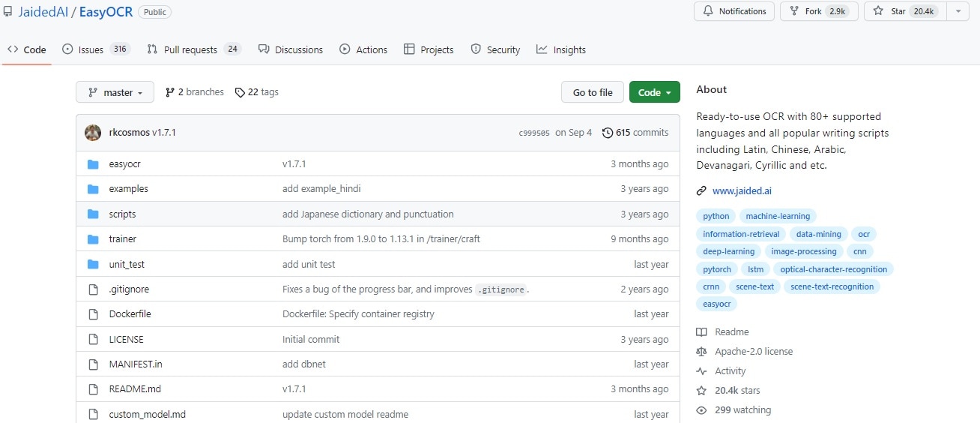Open the Projects tab
The height and width of the screenshot is (423, 980).
click(429, 49)
